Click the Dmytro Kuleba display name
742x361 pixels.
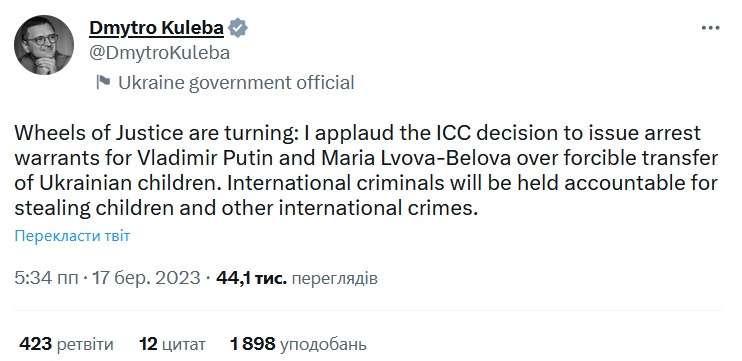[156, 28]
